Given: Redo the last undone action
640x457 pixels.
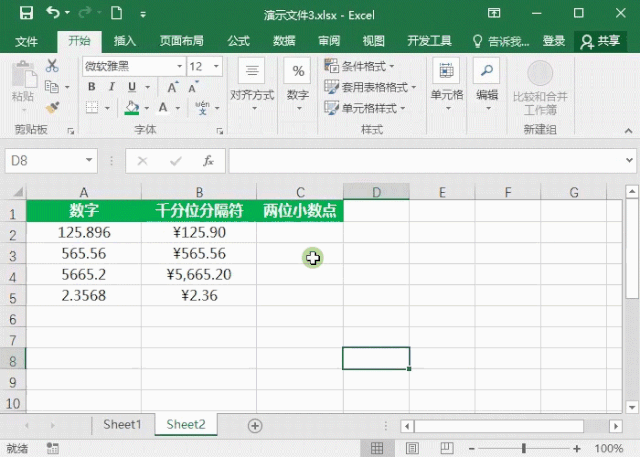Looking at the screenshot, I should (x=85, y=13).
